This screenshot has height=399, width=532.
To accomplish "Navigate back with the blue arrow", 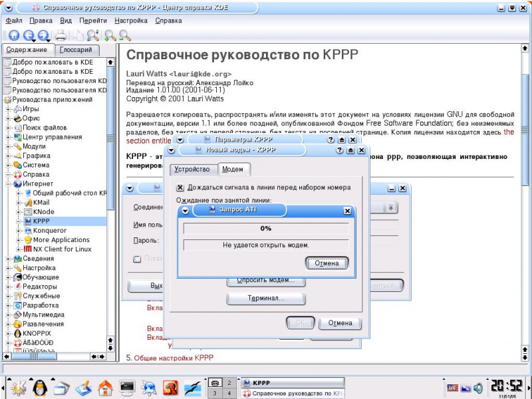I will point(29,35).
